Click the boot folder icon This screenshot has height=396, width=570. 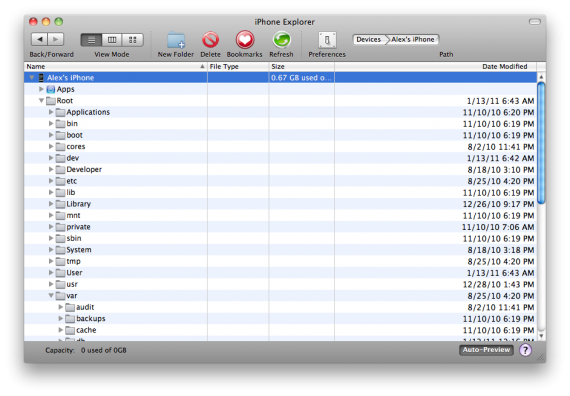click(x=60, y=135)
